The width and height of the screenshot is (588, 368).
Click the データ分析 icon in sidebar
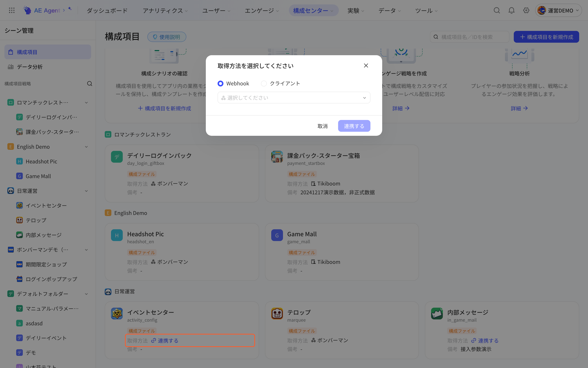(x=11, y=67)
